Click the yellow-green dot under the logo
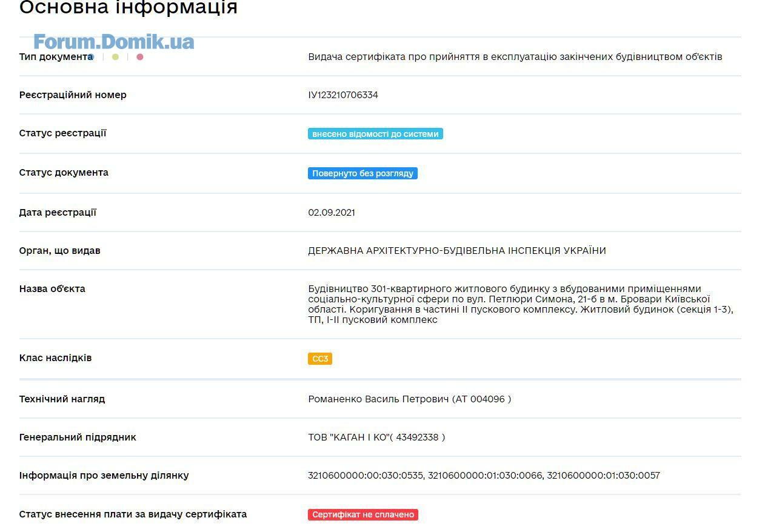Screen dimensions: 782x532 point(115,57)
